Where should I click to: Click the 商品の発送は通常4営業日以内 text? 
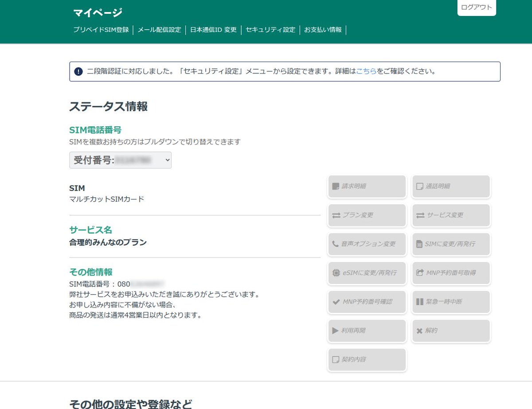(x=136, y=316)
